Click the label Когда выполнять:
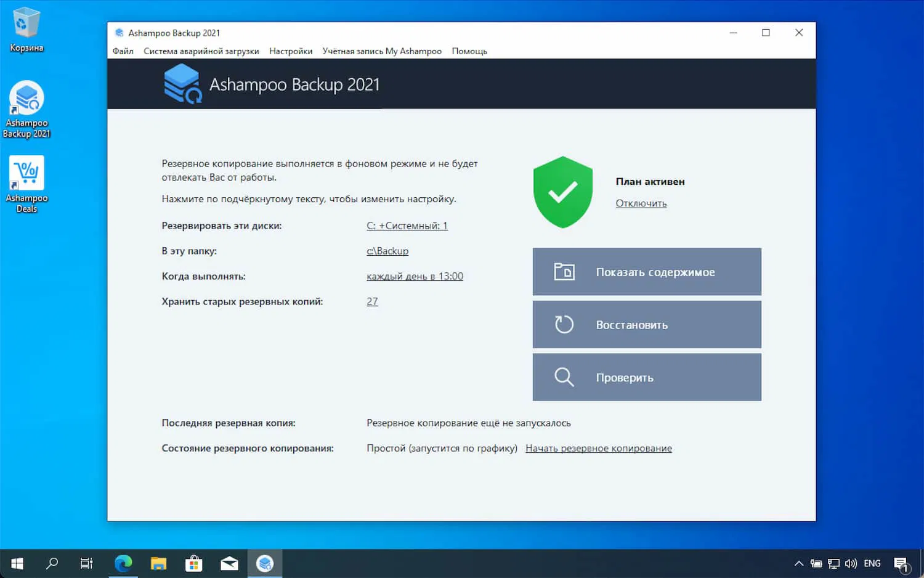 tap(204, 276)
